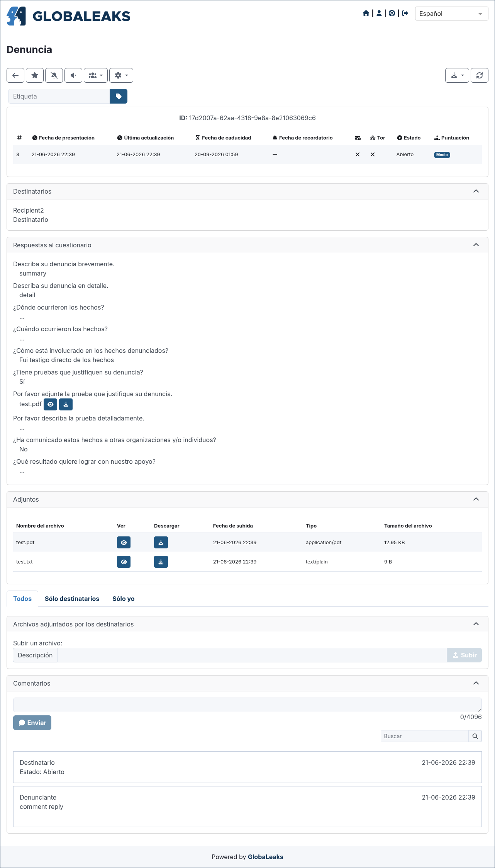This screenshot has height=868, width=495.
Task: Click the megaphone icon button
Action: pos(73,75)
